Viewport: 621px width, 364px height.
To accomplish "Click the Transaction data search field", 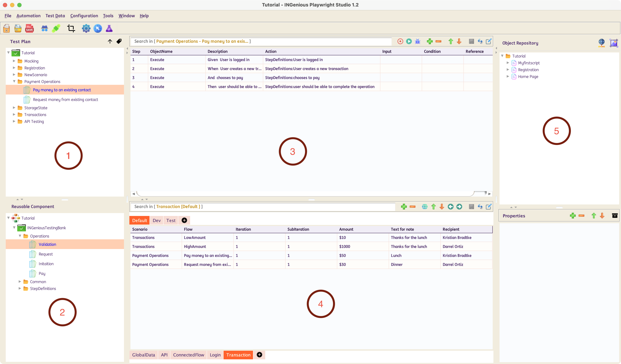I will coord(263,206).
